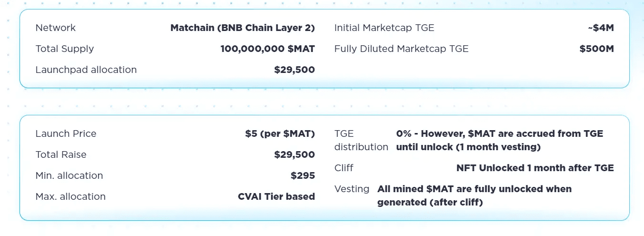This screenshot has width=644, height=236.
Task: Select the $5 (per $MAT) value
Action: tap(280, 133)
